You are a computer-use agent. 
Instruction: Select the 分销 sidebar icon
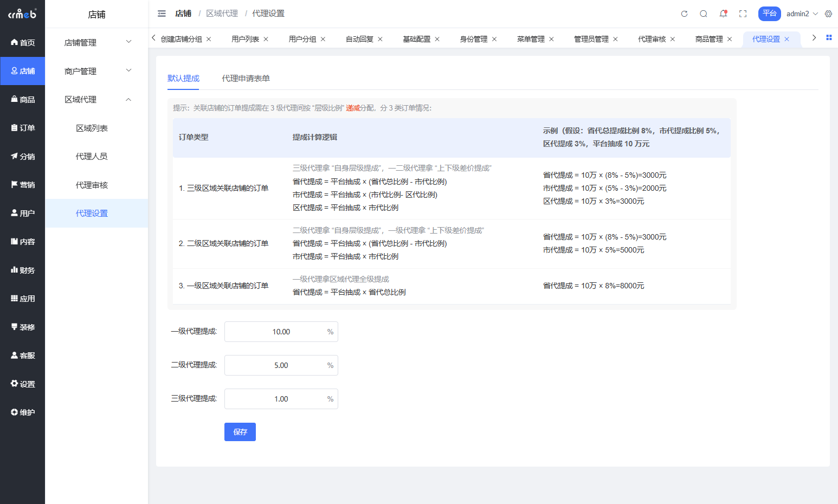[x=22, y=156]
